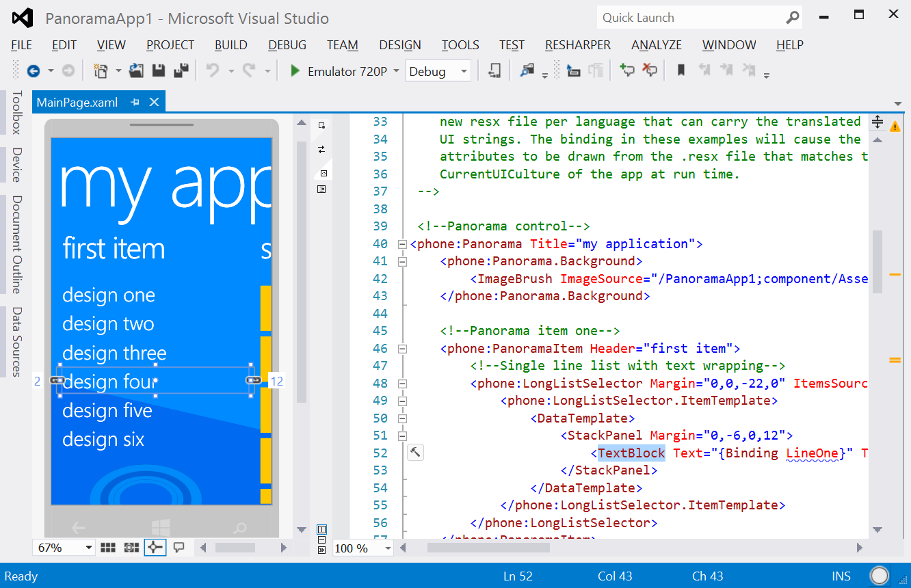911x588 pixels.
Task: Collapse the StackPanel element on line 51
Action: click(x=402, y=436)
